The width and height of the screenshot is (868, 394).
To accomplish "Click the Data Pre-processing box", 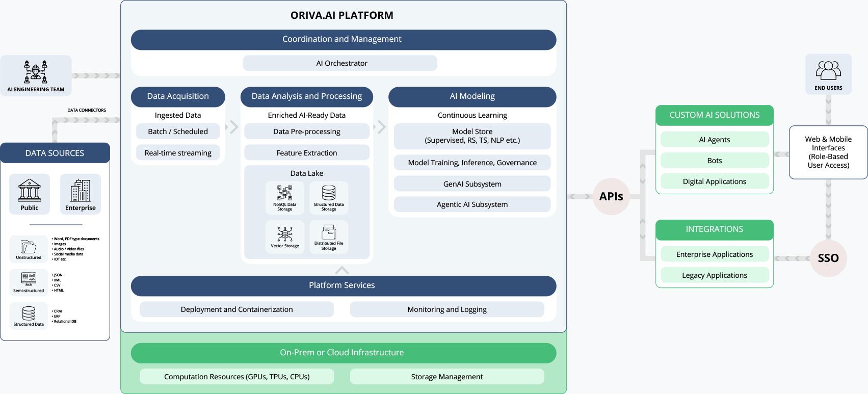I will tap(306, 132).
